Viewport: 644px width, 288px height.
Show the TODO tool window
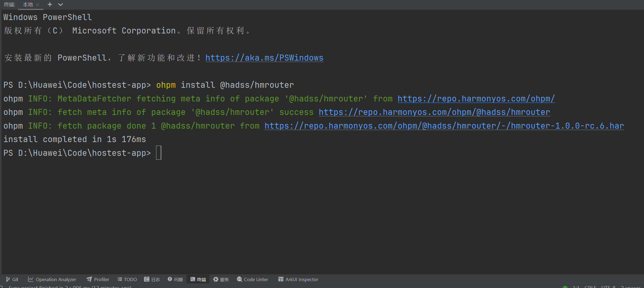pos(127,279)
